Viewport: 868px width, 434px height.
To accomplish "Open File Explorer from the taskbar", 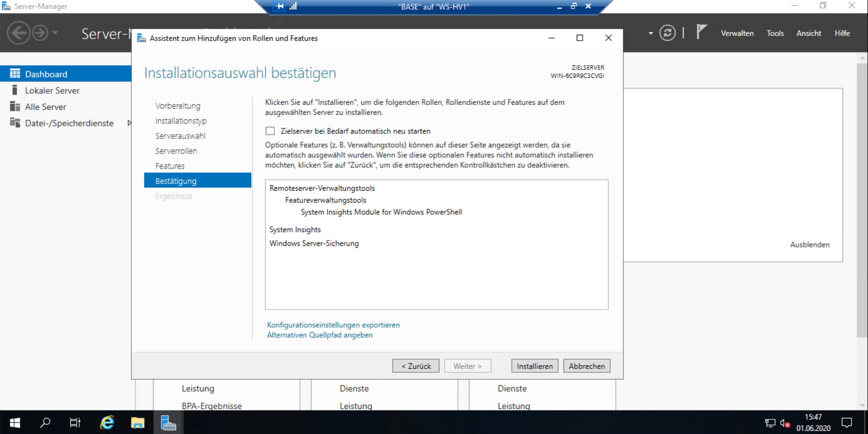I will (137, 422).
